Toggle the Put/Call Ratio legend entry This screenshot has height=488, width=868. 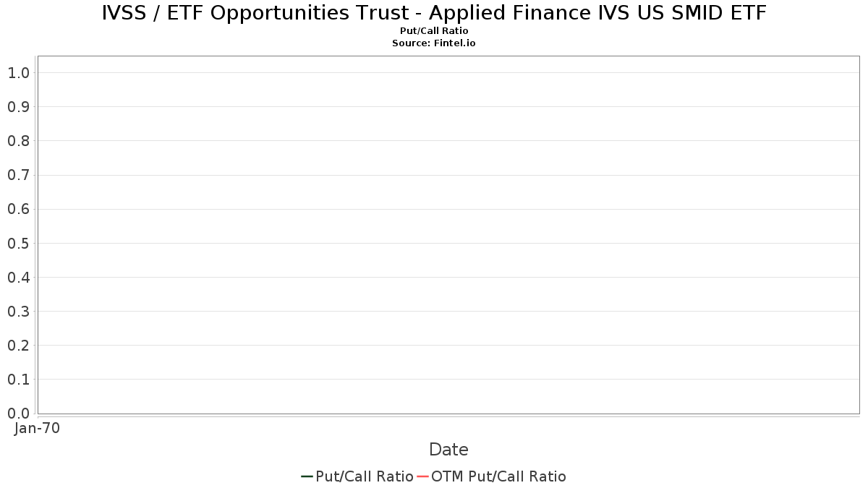tap(364, 476)
